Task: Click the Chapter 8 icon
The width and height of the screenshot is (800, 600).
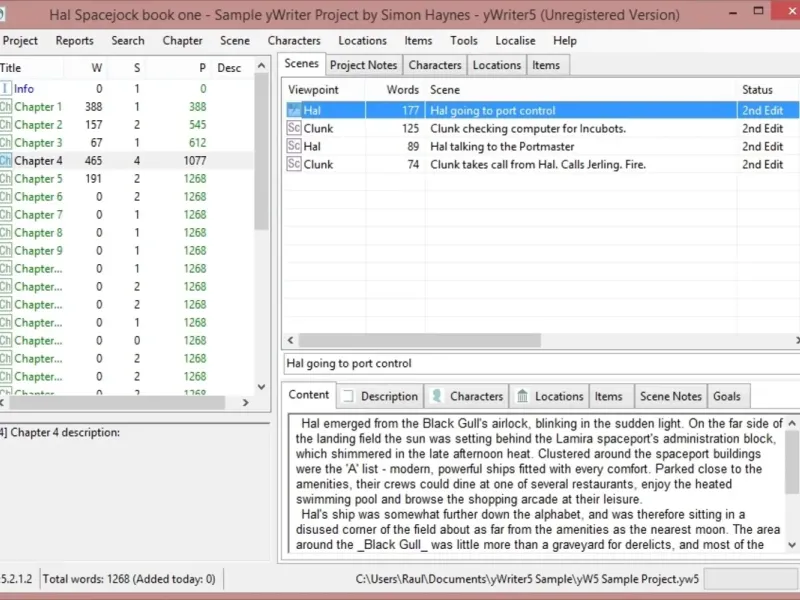Action: pos(5,233)
